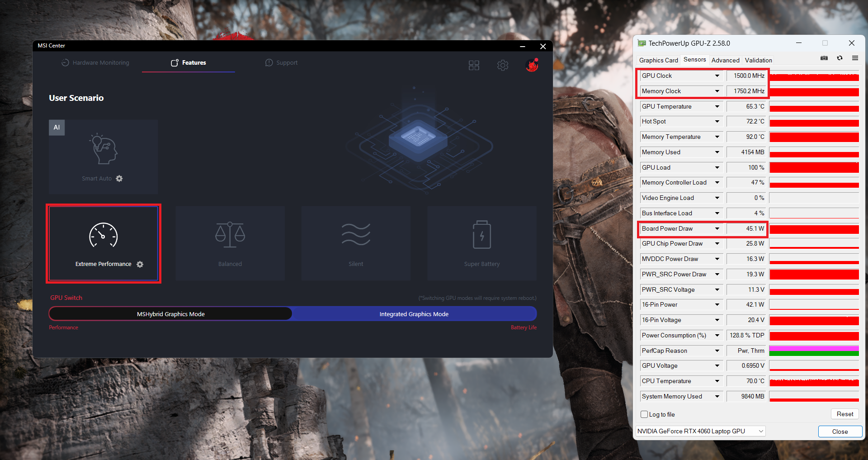Switch to MSHybrid Graphics Mode

pyautogui.click(x=170, y=314)
